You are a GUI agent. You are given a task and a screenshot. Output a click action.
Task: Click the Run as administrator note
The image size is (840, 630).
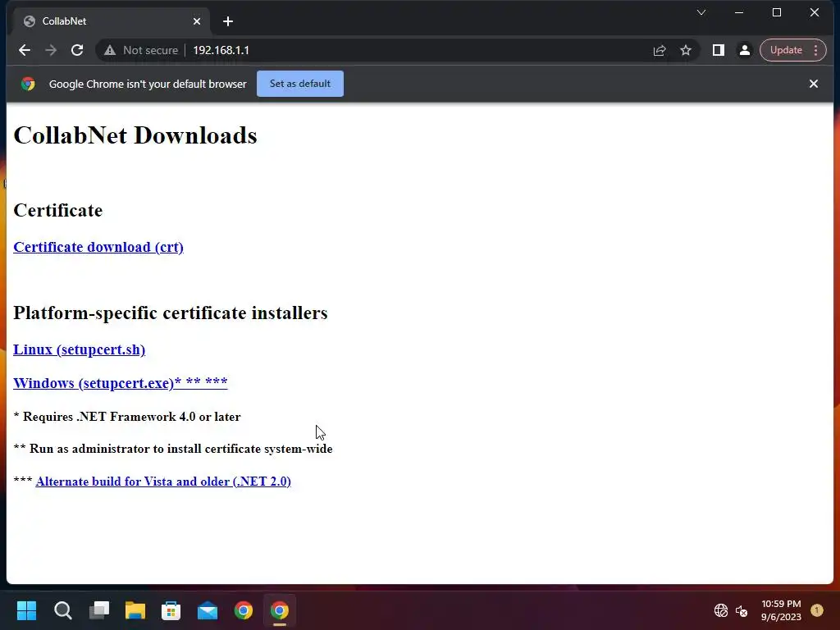[173, 449]
